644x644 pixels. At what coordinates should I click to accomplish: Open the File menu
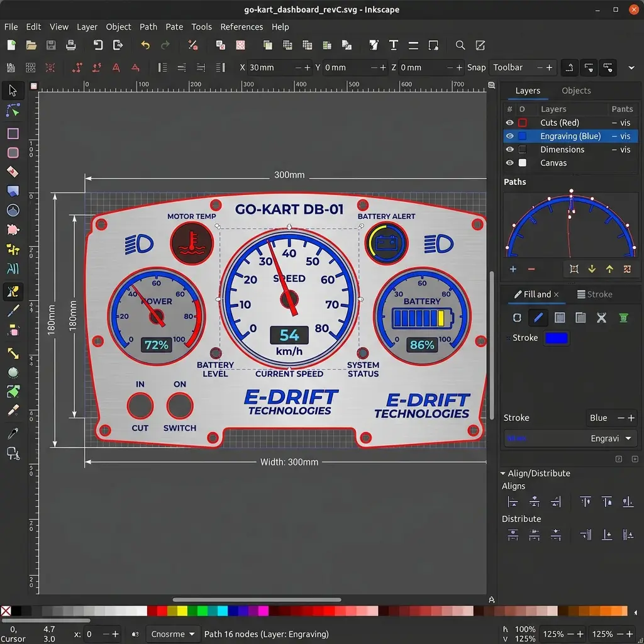coord(11,26)
